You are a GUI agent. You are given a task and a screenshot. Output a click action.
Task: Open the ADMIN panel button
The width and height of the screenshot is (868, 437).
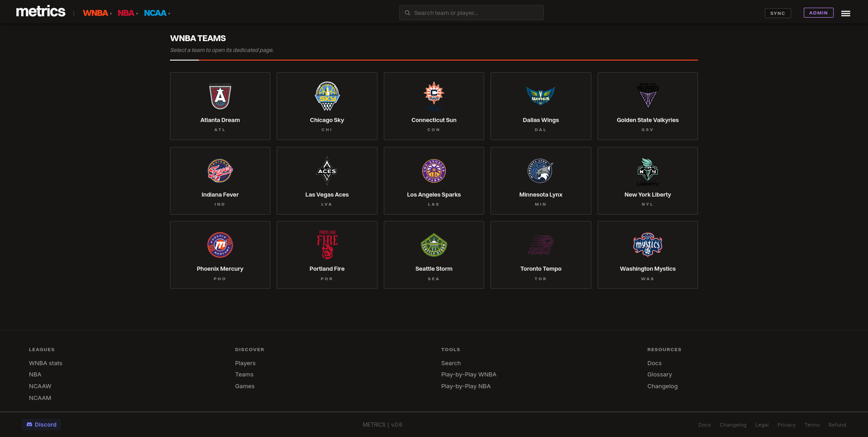[x=818, y=13]
